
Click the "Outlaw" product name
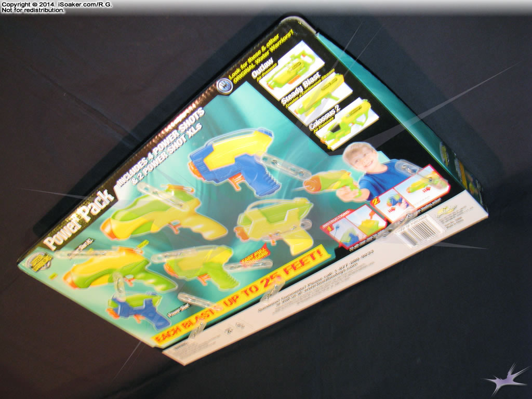pyautogui.click(x=262, y=69)
